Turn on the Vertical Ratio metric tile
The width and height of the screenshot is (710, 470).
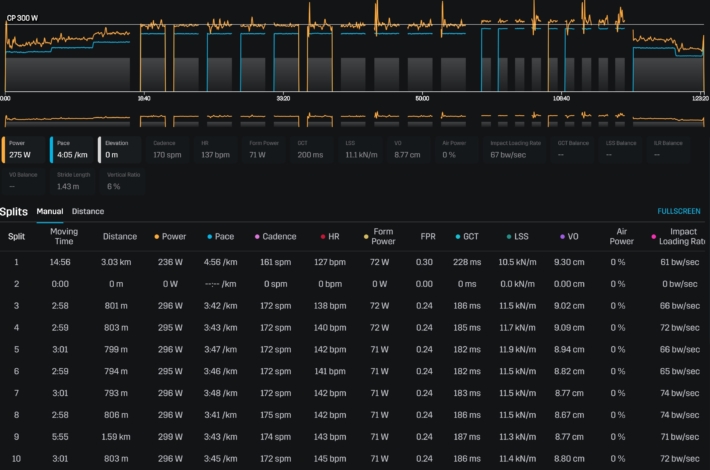[121, 181]
